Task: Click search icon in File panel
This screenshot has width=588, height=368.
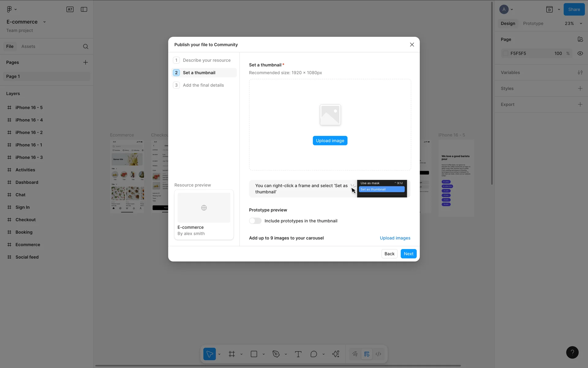Action: 86,47
